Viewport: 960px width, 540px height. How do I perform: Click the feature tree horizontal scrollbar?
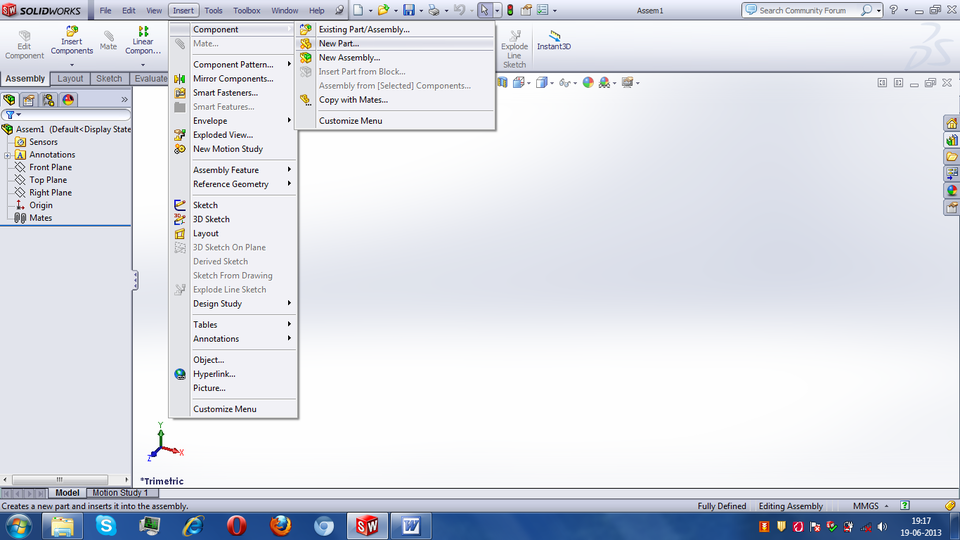pyautogui.click(x=60, y=479)
